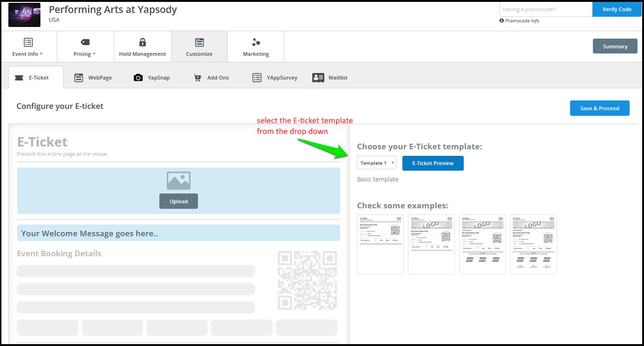This screenshot has width=644, height=346.
Task: Click the YAppSurvey form icon
Action: coord(257,78)
